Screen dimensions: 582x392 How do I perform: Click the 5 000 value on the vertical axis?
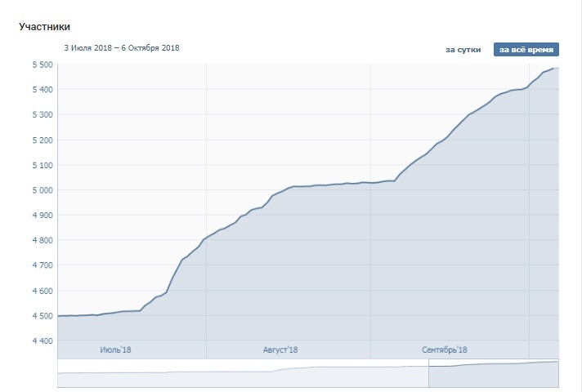point(41,190)
